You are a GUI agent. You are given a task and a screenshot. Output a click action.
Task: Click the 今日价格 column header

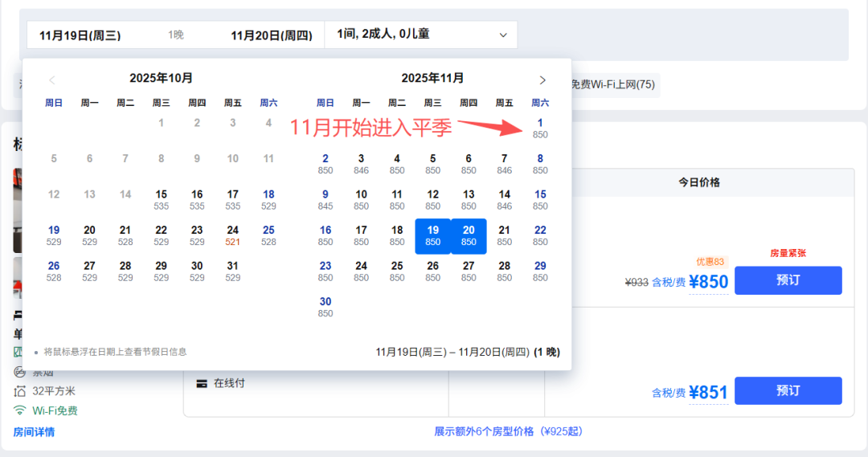699,182
